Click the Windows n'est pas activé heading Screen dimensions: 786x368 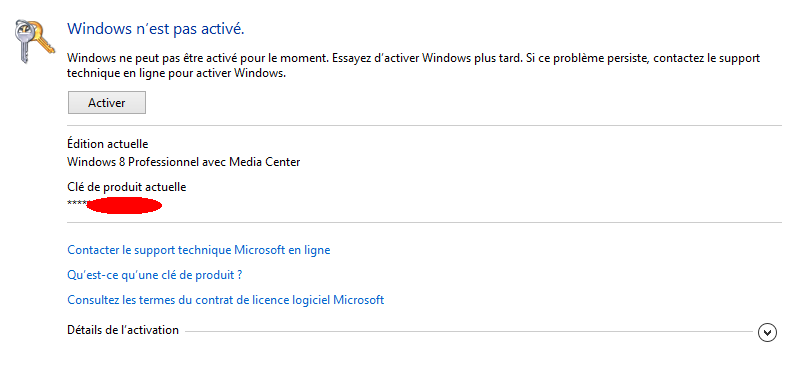pos(156,29)
